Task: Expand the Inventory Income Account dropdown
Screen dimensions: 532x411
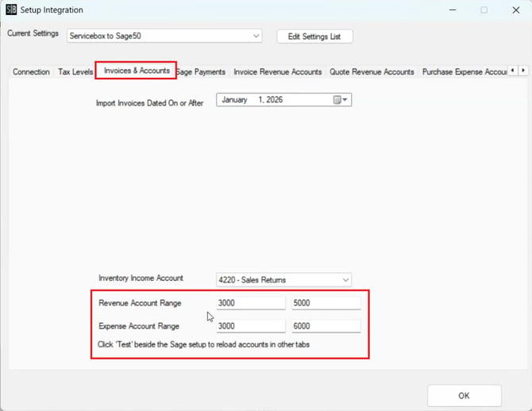Action: tap(345, 280)
